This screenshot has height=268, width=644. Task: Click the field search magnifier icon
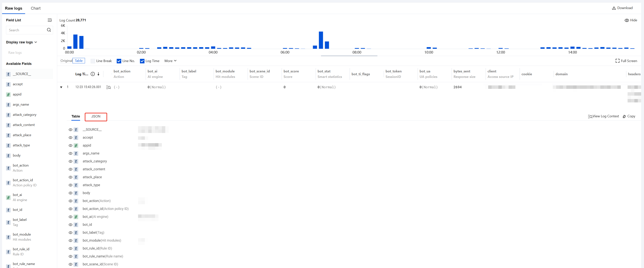pyautogui.click(x=49, y=30)
